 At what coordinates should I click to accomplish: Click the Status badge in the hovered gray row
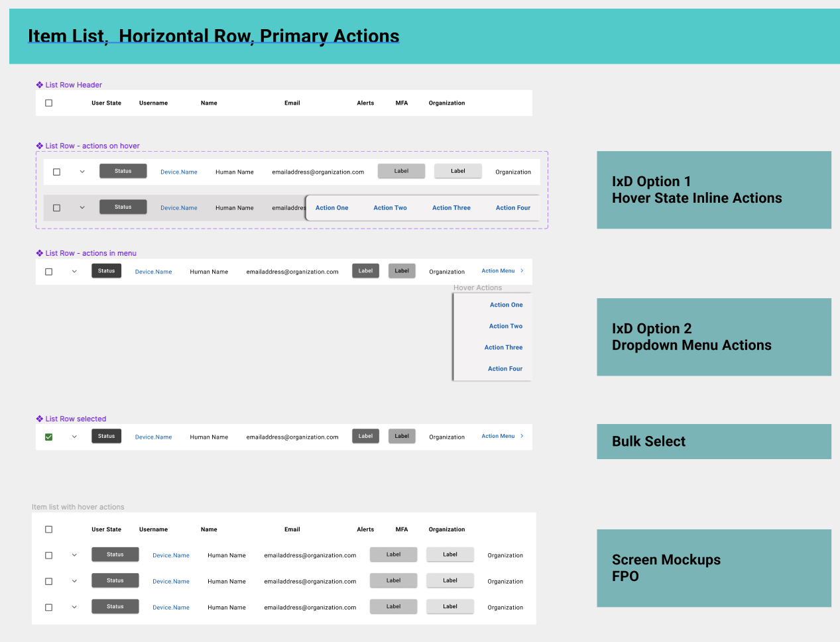pos(123,207)
